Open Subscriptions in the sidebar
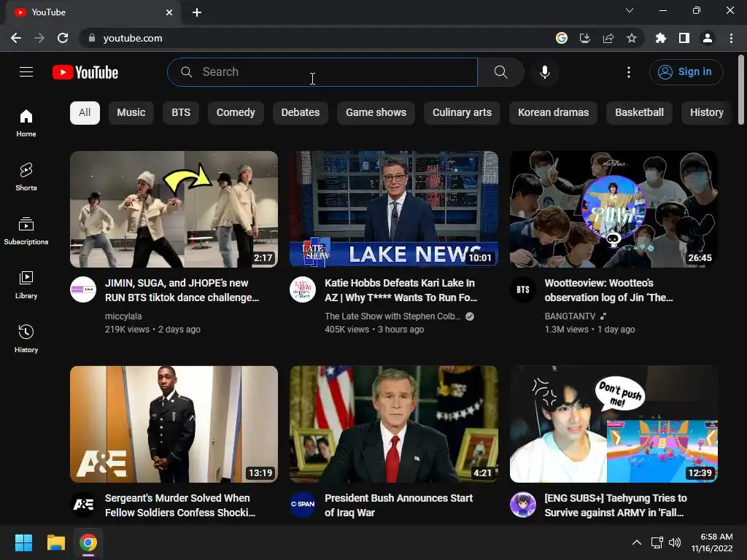This screenshot has width=747, height=560. tap(26, 231)
